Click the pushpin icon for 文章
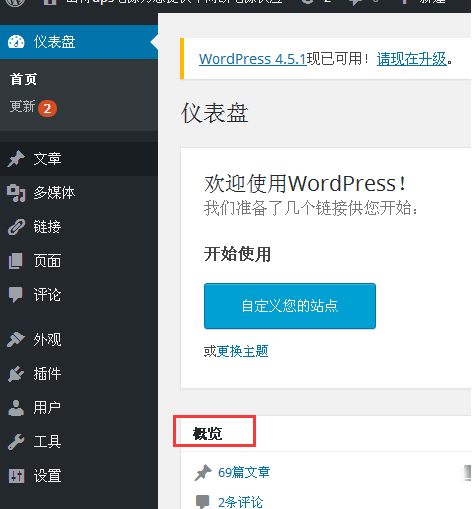The image size is (473, 509). click(16, 159)
